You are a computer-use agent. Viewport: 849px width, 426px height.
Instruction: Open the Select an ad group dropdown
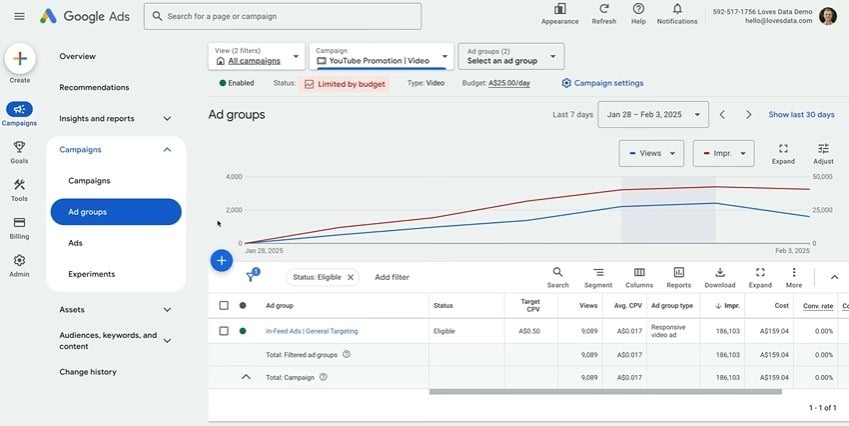(511, 56)
